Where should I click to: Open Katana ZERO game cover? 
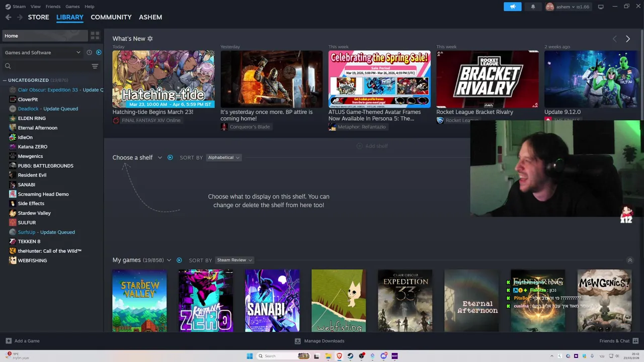click(x=206, y=301)
